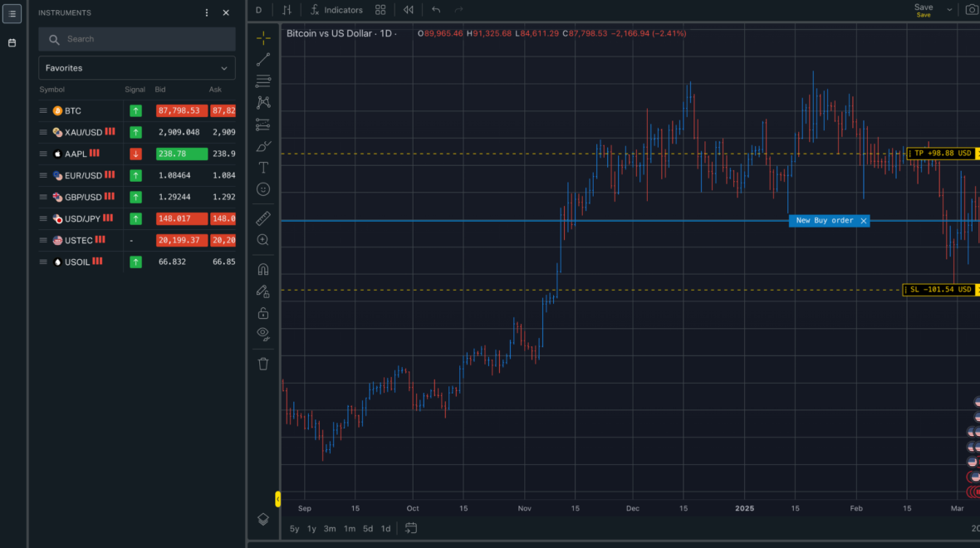This screenshot has width=980, height=548.
Task: Activate the zoom-in tool
Action: pos(263,240)
